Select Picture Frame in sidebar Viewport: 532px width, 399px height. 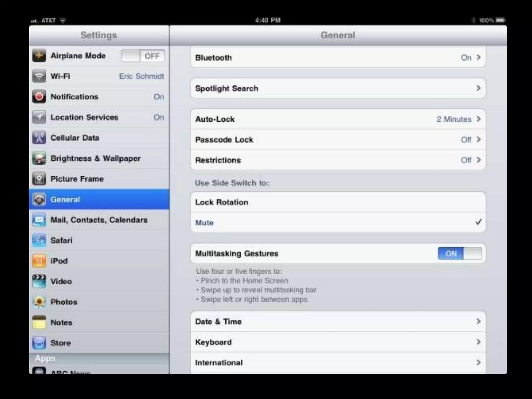99,179
